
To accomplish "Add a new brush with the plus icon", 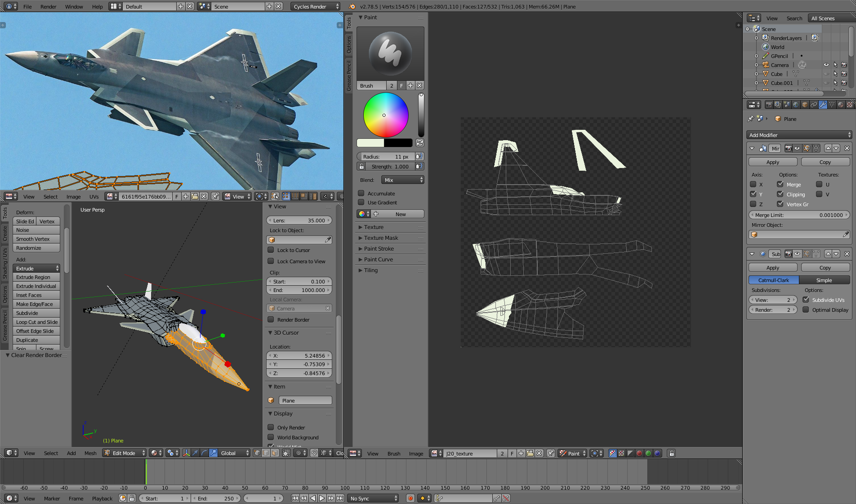I will pyautogui.click(x=410, y=85).
